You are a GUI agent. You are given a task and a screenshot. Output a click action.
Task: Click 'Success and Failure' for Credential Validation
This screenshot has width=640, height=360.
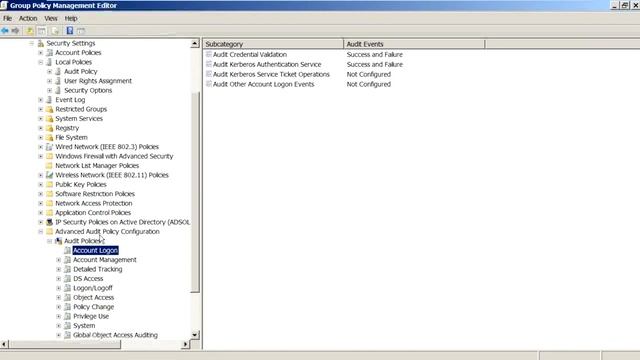[375, 54]
